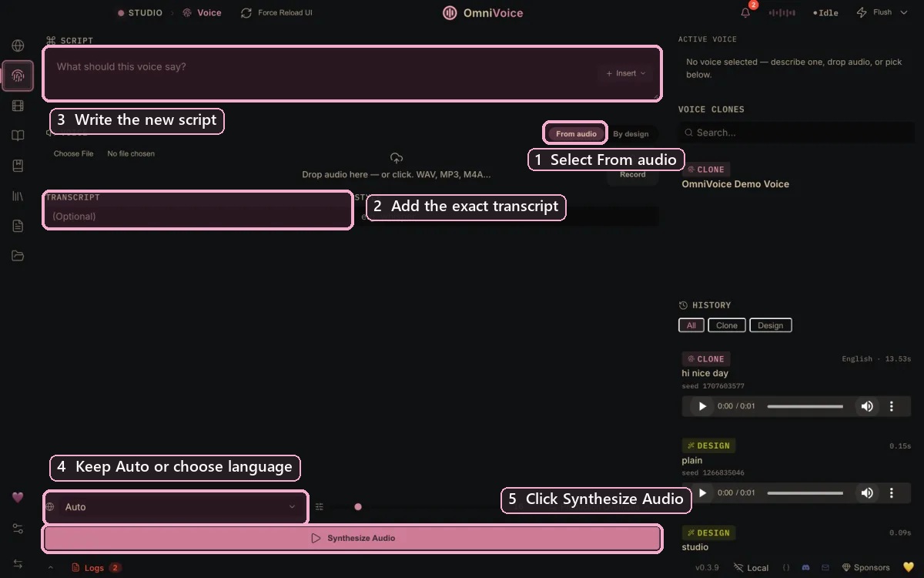924x578 pixels.
Task: Focus the voice clones Search field
Action: coord(796,133)
